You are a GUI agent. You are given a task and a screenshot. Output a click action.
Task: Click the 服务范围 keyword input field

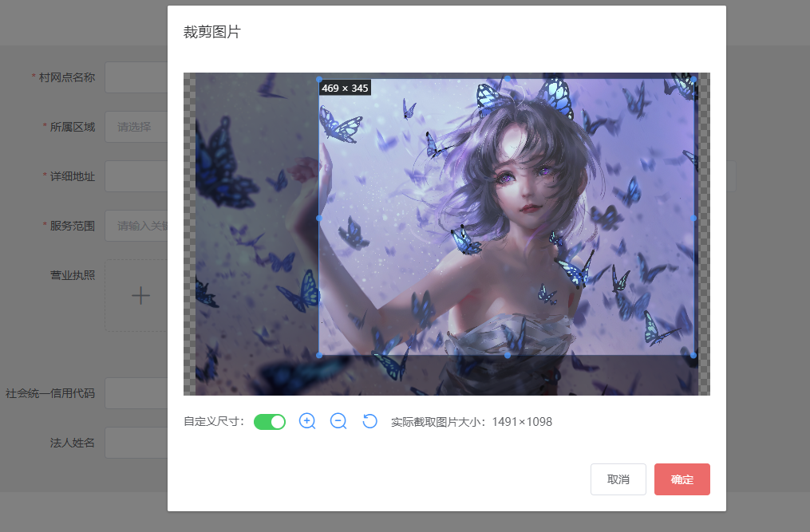point(136,226)
